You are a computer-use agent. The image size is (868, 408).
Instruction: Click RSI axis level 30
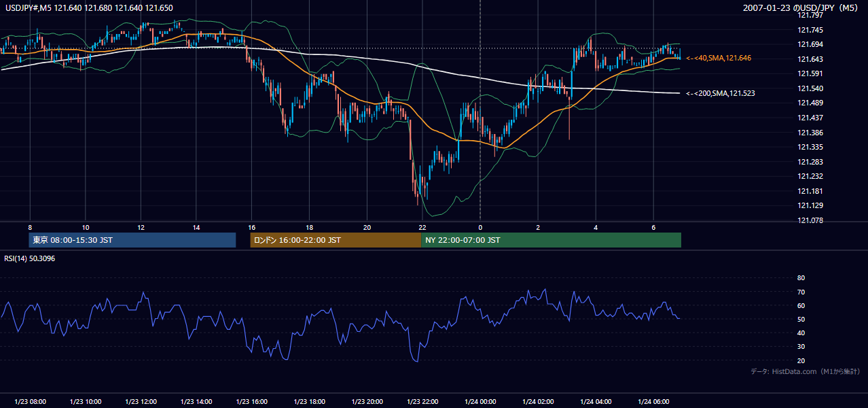pyautogui.click(x=801, y=346)
